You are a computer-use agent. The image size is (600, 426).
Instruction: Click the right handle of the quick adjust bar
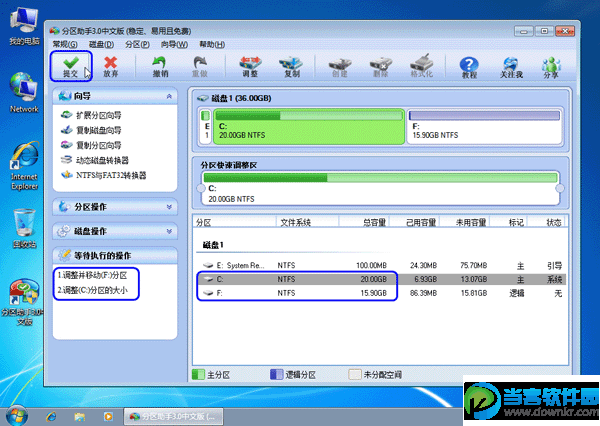[560, 188]
